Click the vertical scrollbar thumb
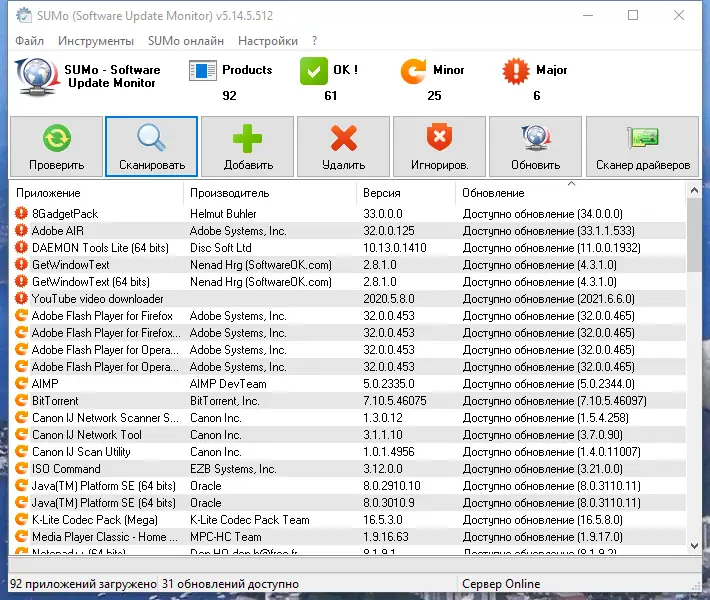The width and height of the screenshot is (710, 600). pyautogui.click(x=694, y=235)
